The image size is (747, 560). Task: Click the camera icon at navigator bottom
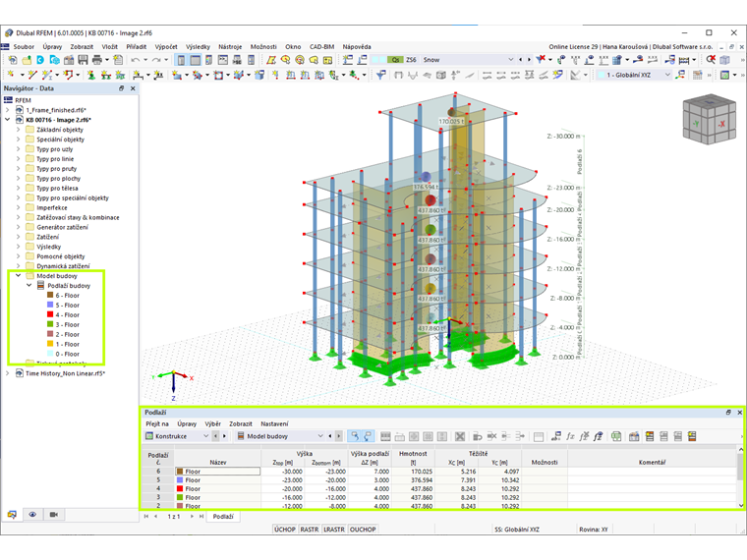(53, 514)
